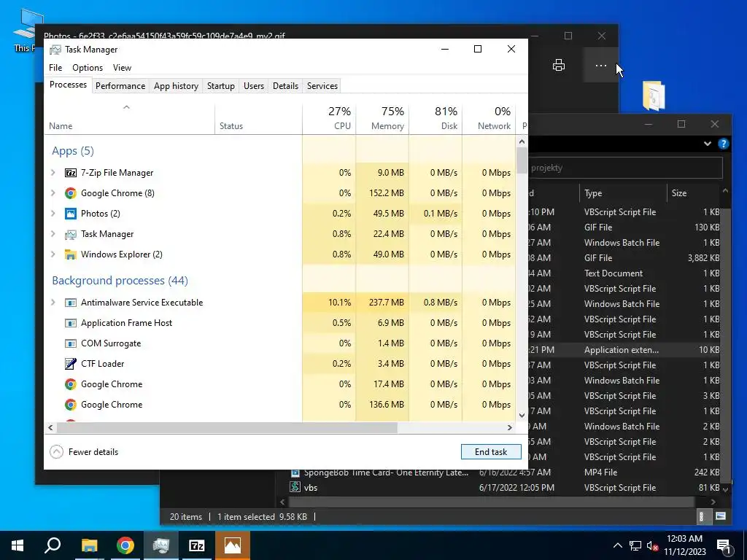Click the help question mark in Explorer
The width and height of the screenshot is (747, 560).
pos(723,144)
